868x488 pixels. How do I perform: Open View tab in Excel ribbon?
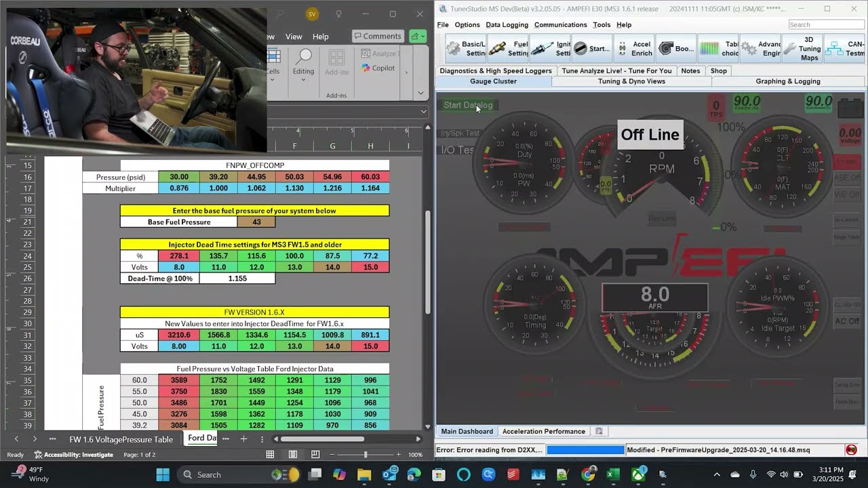click(x=294, y=37)
